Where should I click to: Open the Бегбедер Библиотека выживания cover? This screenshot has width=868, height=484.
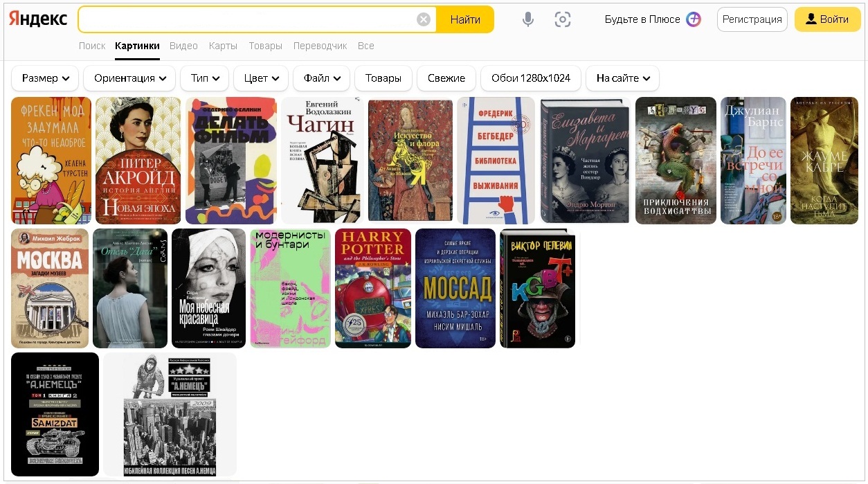496,161
